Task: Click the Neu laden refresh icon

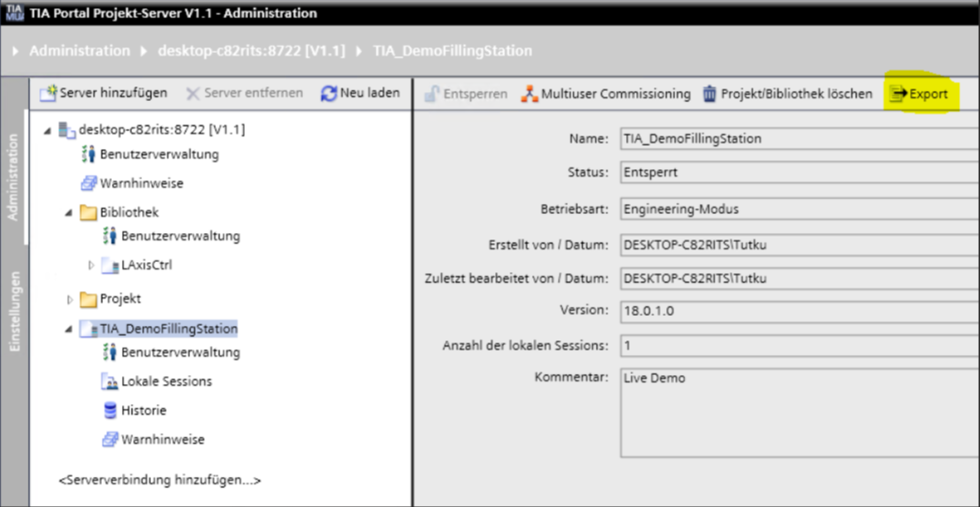Action: click(x=328, y=94)
